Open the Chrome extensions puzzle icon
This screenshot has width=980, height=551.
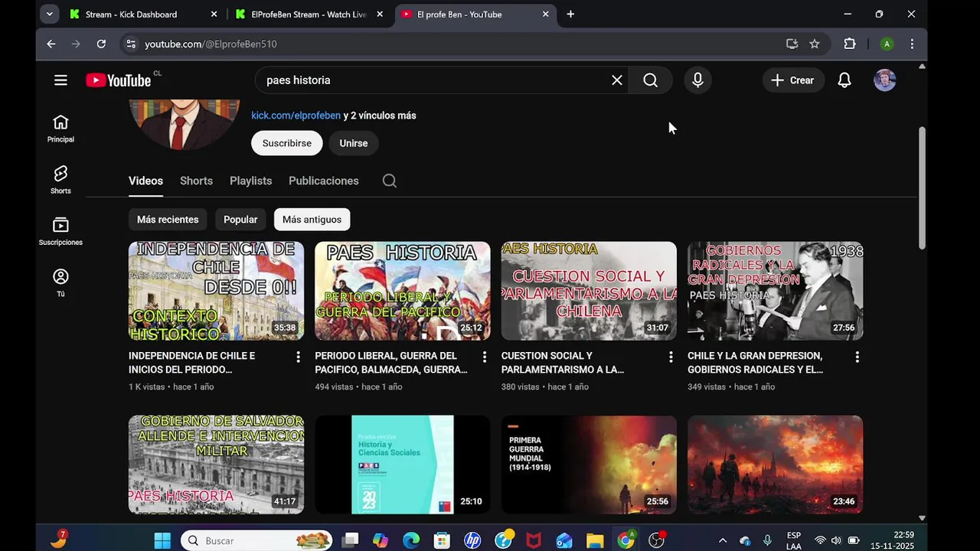[x=850, y=44]
